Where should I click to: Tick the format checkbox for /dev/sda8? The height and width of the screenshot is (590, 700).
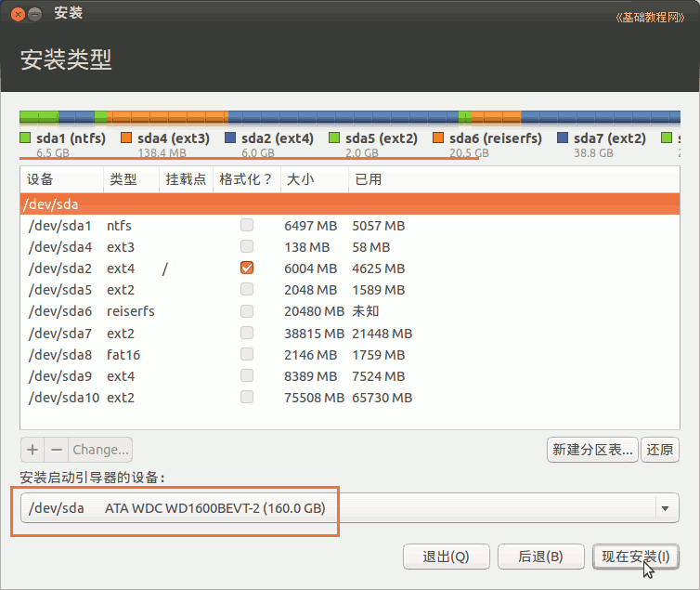tap(247, 354)
